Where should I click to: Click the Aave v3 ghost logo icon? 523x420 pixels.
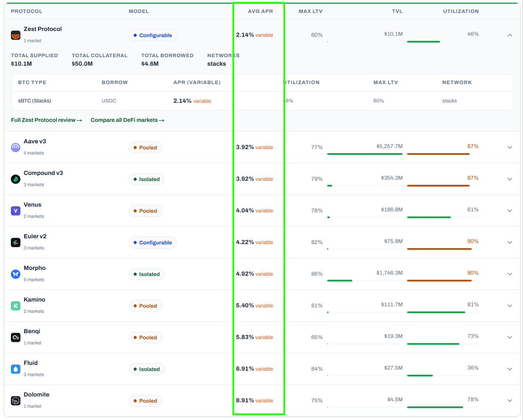pyautogui.click(x=16, y=147)
